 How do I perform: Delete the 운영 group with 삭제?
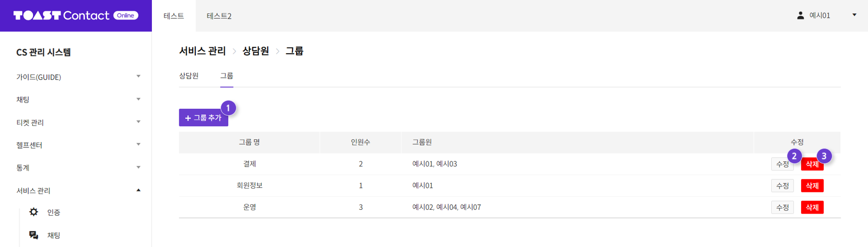[x=812, y=208]
